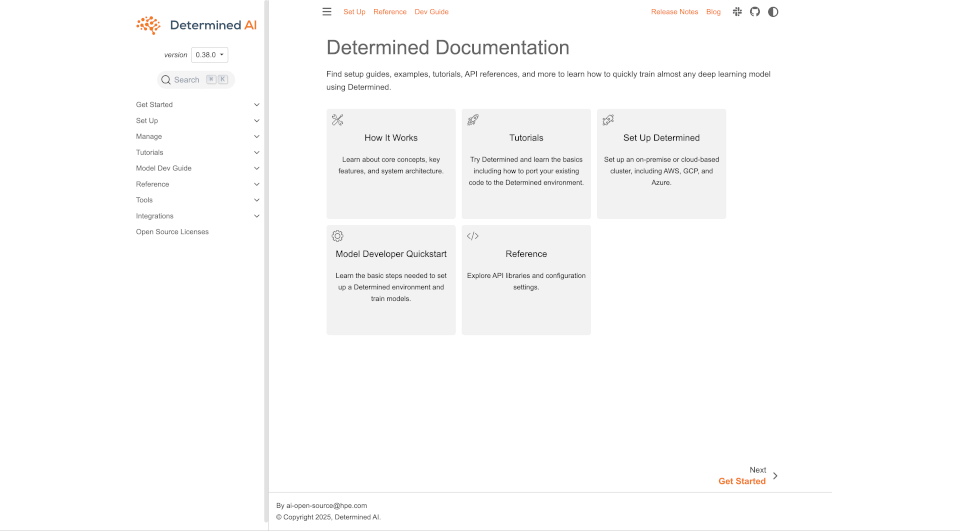The width and height of the screenshot is (960, 531).
Task: Expand the Integrations sidebar section
Action: point(256,216)
